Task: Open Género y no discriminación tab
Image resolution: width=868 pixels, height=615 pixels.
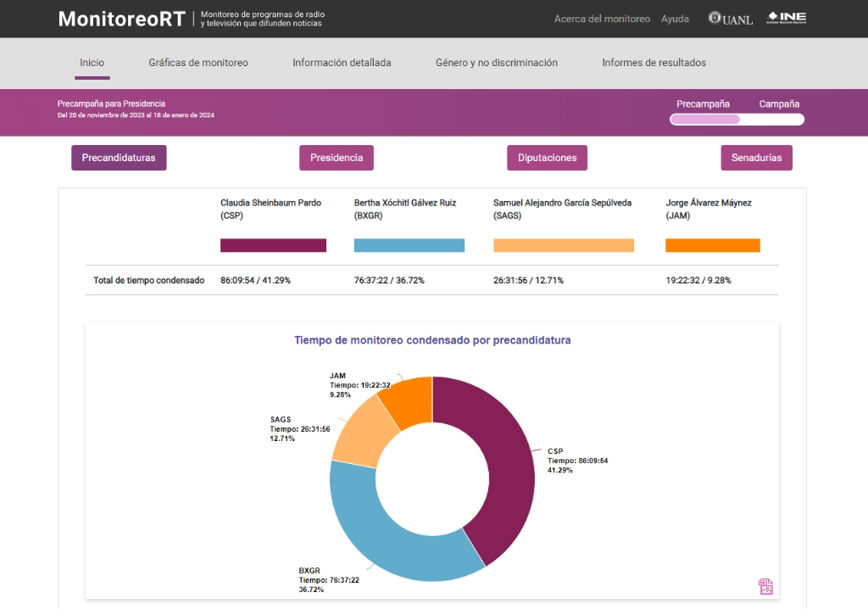Action: click(x=496, y=63)
